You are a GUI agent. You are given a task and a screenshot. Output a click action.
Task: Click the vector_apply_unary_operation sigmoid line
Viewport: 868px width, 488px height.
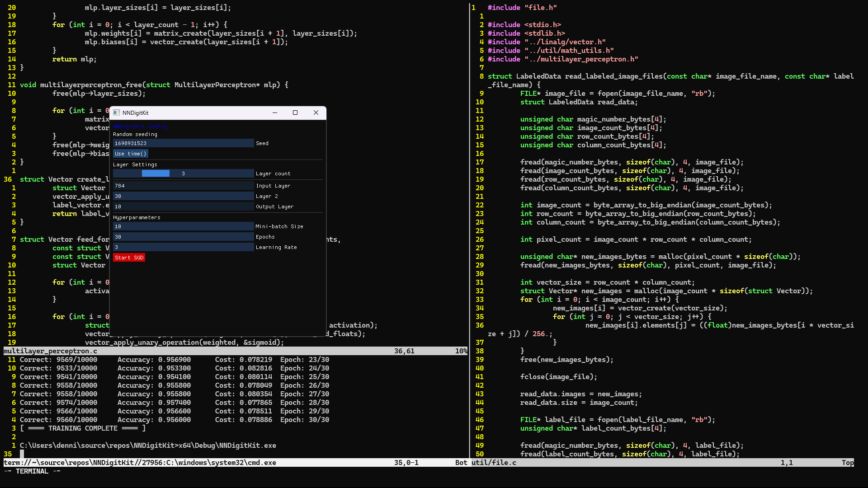click(184, 343)
